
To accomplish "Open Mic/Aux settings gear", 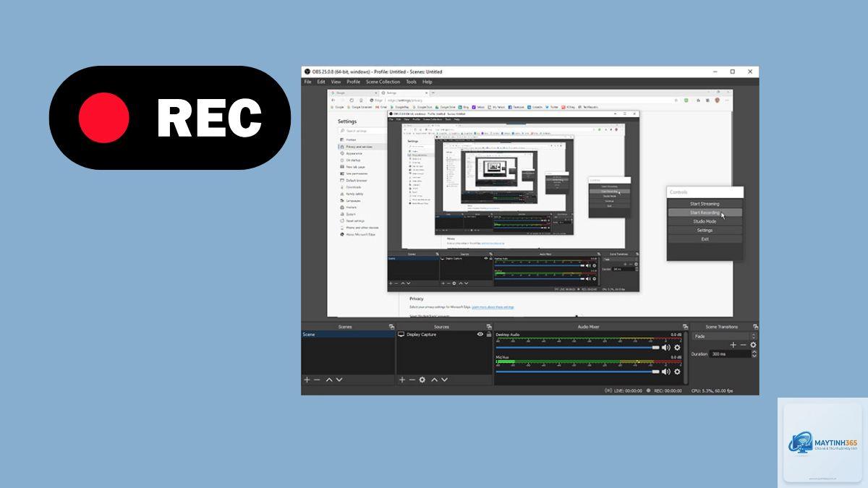I will [677, 371].
